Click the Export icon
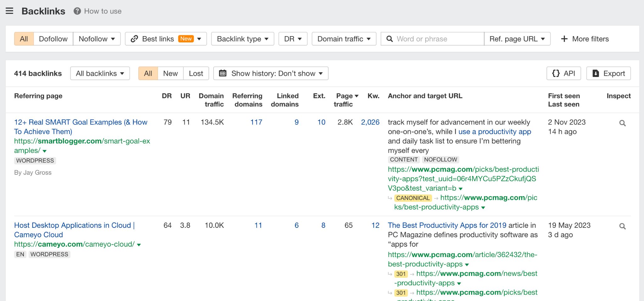 (x=595, y=73)
